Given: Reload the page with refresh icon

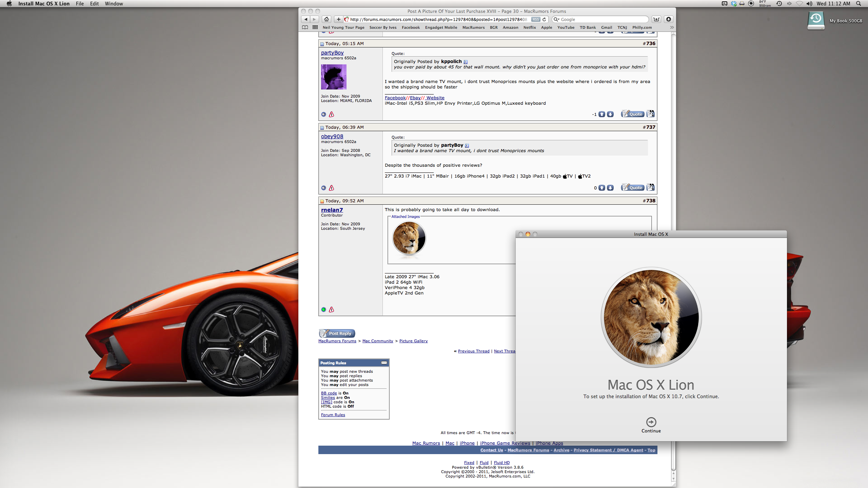Looking at the screenshot, I should click(x=544, y=19).
